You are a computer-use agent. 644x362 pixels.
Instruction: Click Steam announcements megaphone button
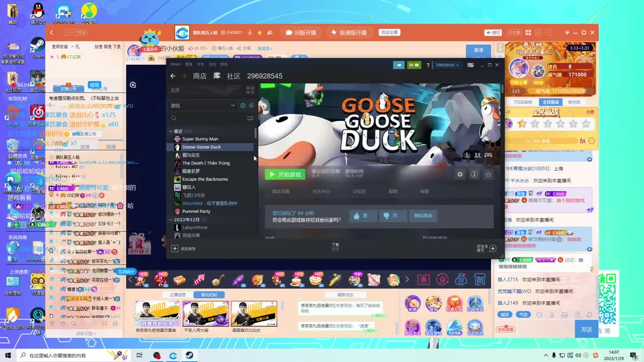coord(398,65)
